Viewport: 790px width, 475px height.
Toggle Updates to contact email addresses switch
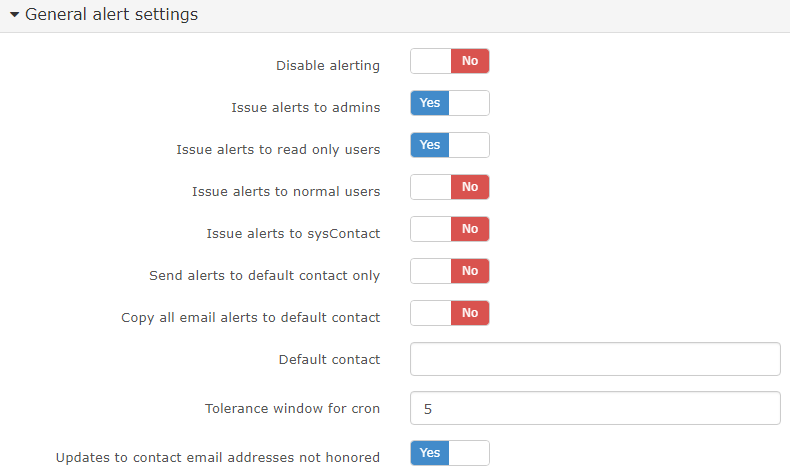point(449,453)
